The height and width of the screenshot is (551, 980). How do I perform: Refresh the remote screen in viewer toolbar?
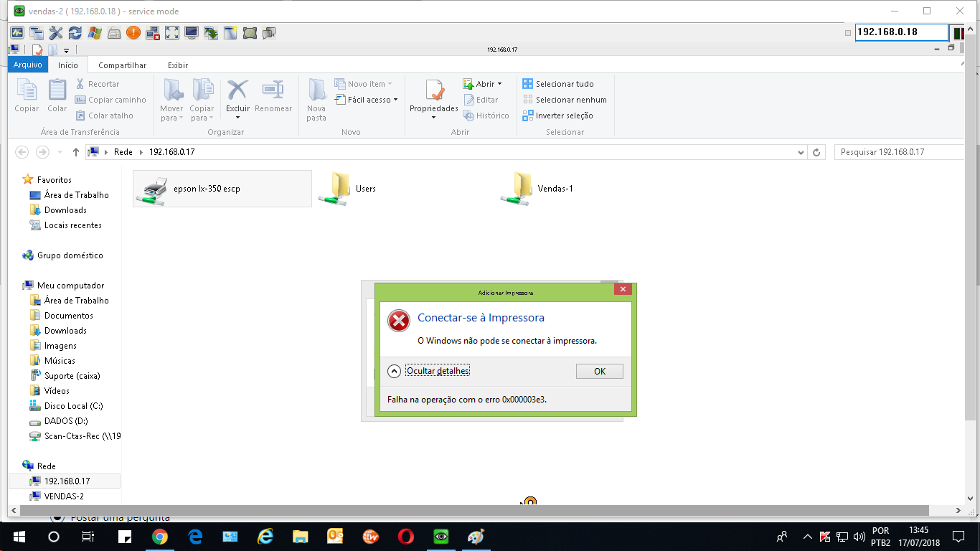75,32
